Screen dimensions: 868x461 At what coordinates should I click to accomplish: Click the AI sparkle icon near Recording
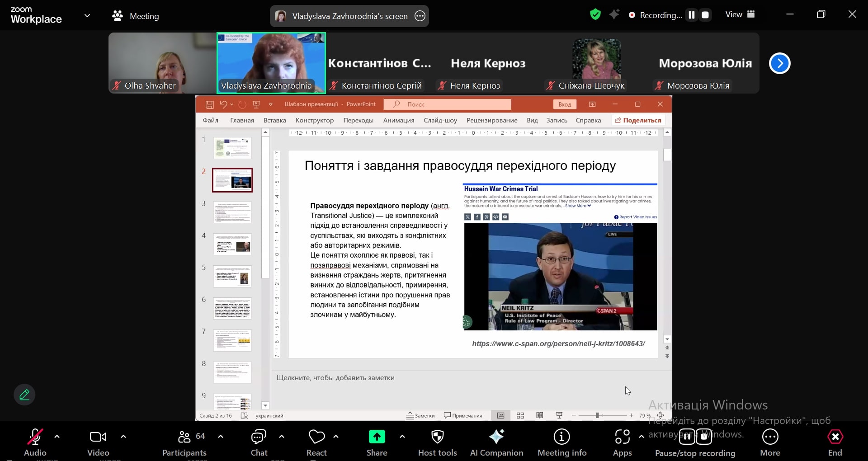tap(614, 14)
